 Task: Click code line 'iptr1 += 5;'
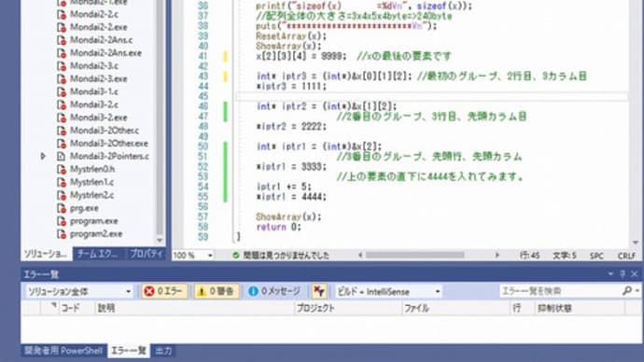[x=284, y=187]
